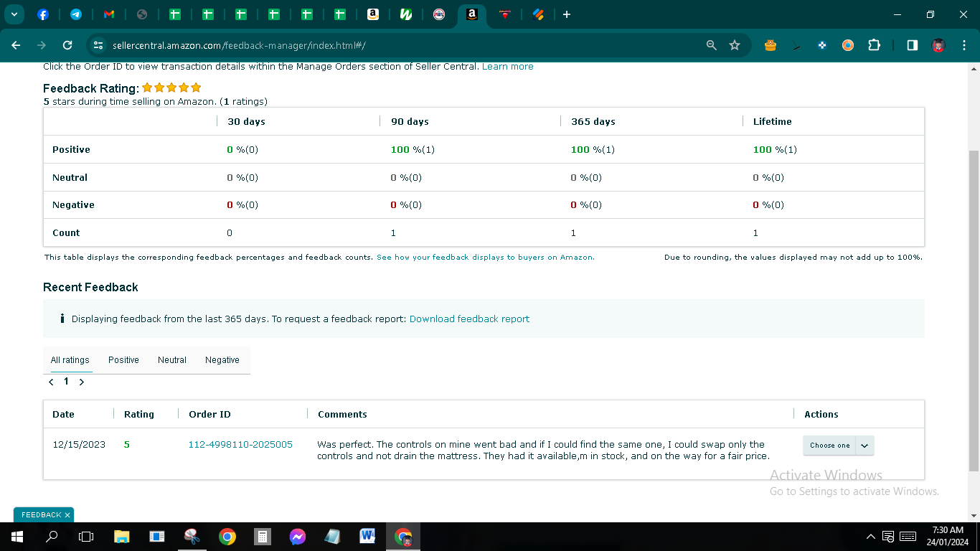Open Calculator from the taskbar
The image size is (980, 551).
coord(263,536)
